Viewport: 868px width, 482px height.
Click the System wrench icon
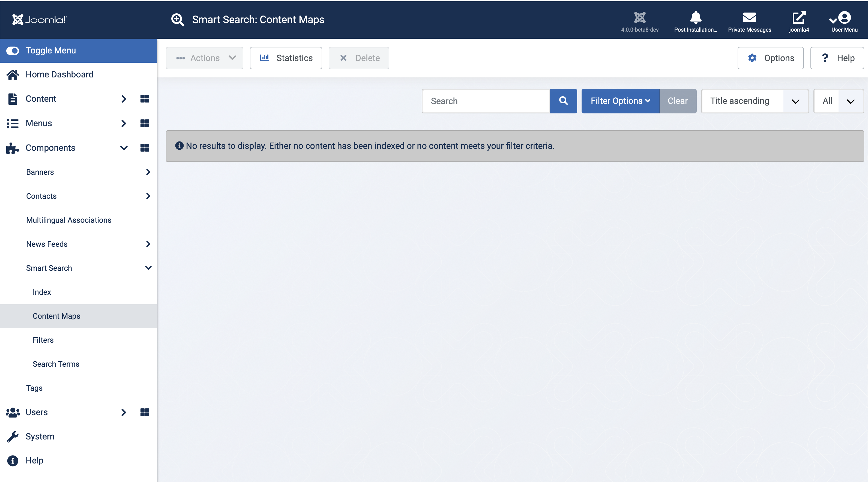coord(13,436)
